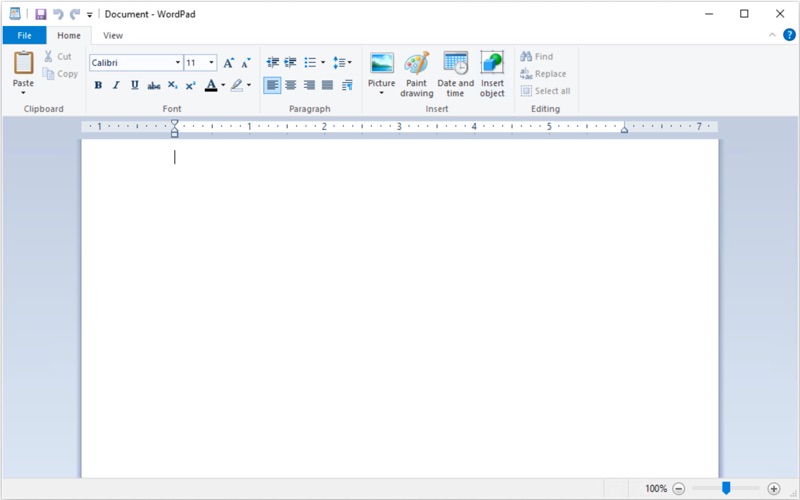Select Align text left

click(x=272, y=85)
